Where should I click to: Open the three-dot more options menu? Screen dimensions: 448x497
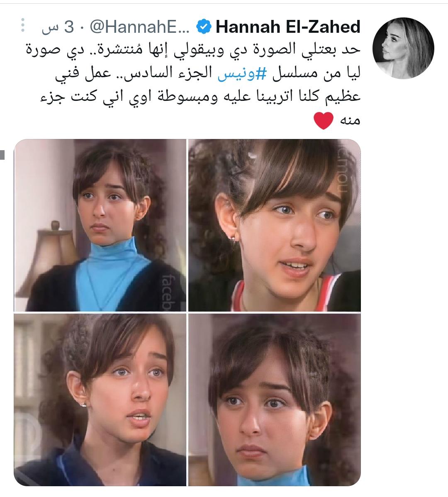[22, 25]
